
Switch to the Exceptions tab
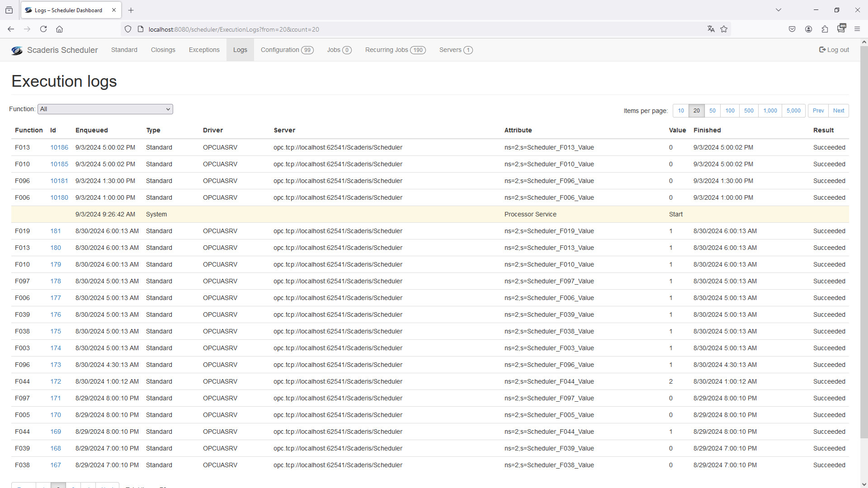click(204, 50)
